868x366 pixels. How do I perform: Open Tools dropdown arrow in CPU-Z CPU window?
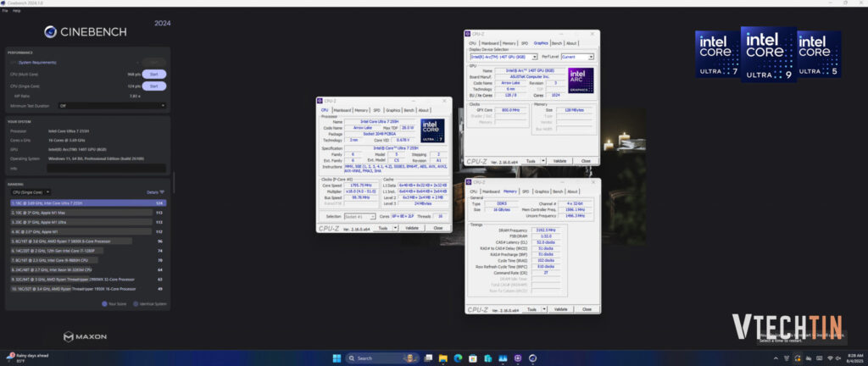[395, 228]
